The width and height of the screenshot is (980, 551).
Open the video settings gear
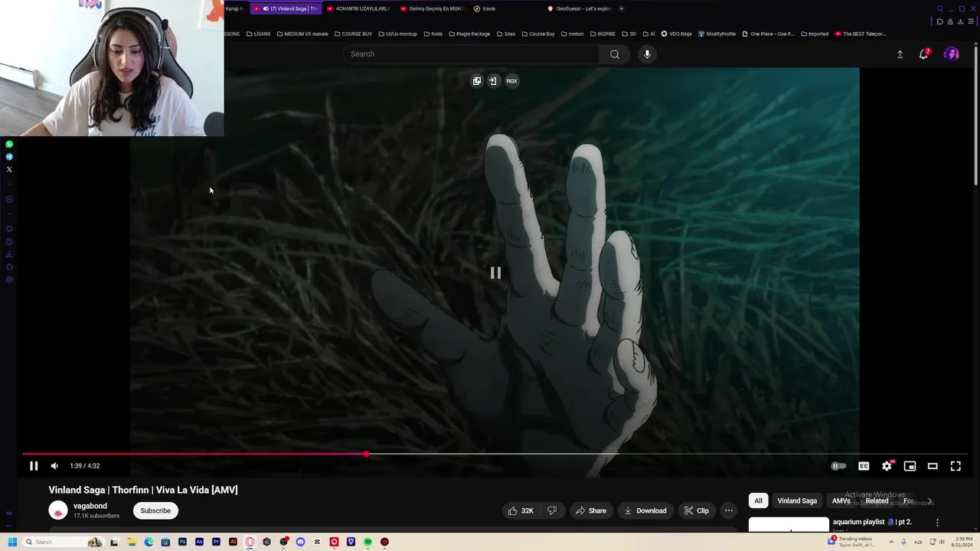[887, 466]
